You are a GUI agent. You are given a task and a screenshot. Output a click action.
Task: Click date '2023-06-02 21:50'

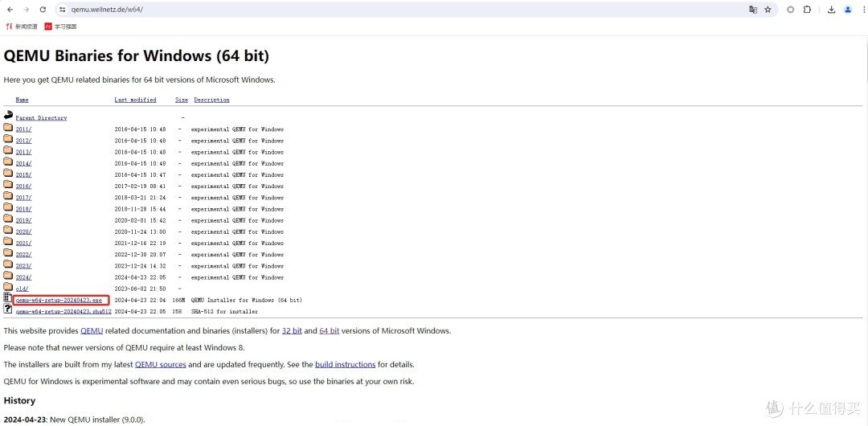click(140, 289)
